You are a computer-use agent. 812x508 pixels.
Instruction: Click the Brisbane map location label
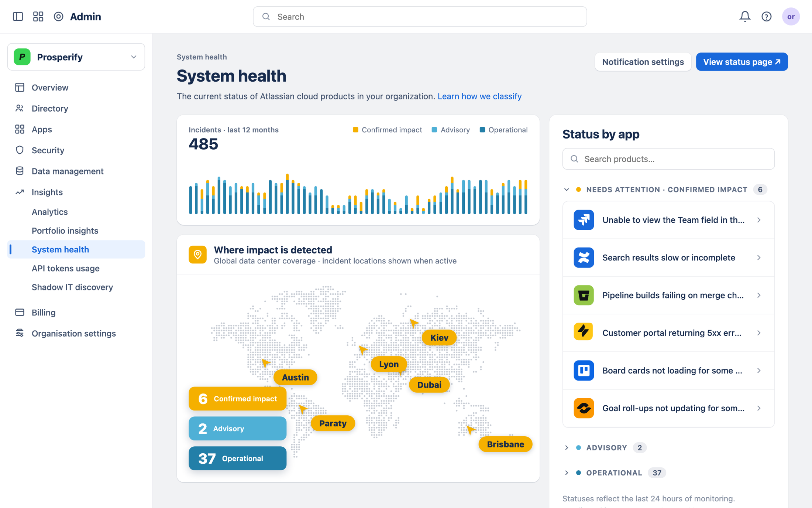505,444
